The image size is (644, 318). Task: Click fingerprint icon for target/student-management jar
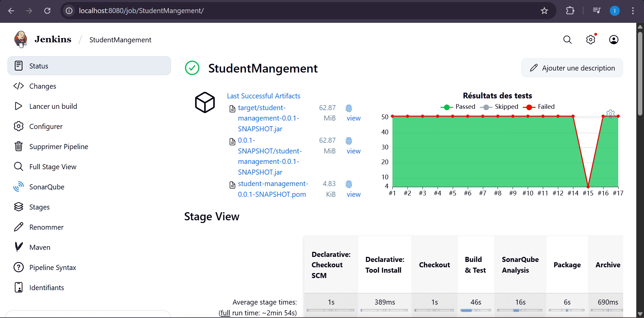[349, 108]
